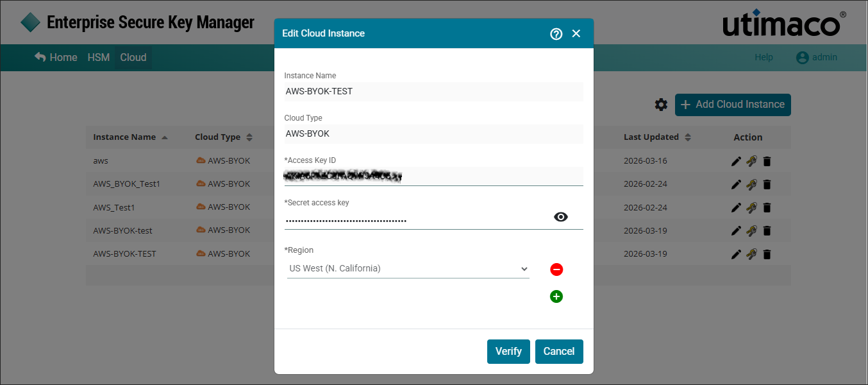Viewport: 868px width, 385px height.
Task: Select AWS_Test1 name cell
Action: 114,207
